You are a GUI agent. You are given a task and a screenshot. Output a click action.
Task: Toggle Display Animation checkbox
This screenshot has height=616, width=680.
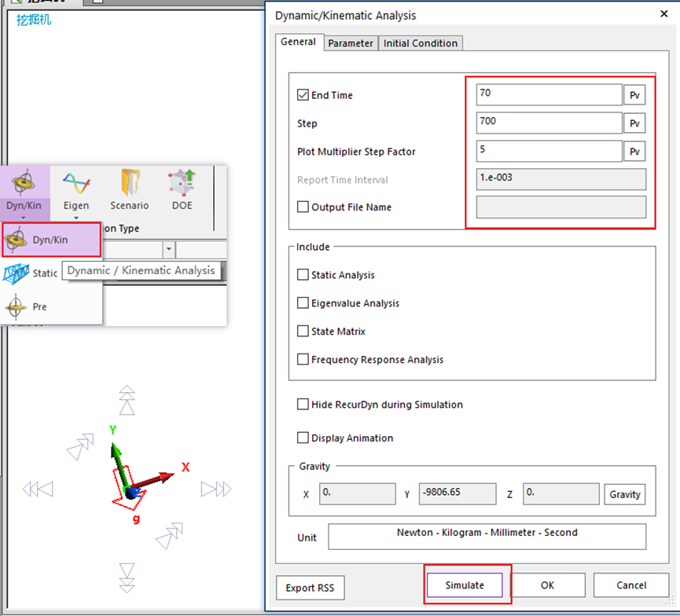303,438
